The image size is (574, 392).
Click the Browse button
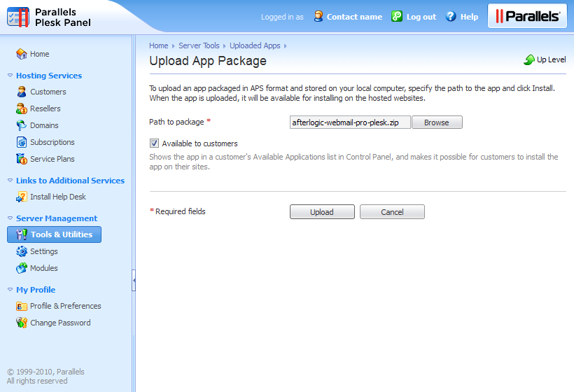(x=436, y=122)
